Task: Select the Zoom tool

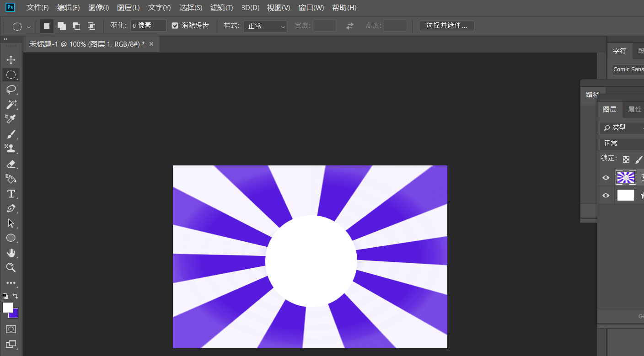Action: coord(11,268)
